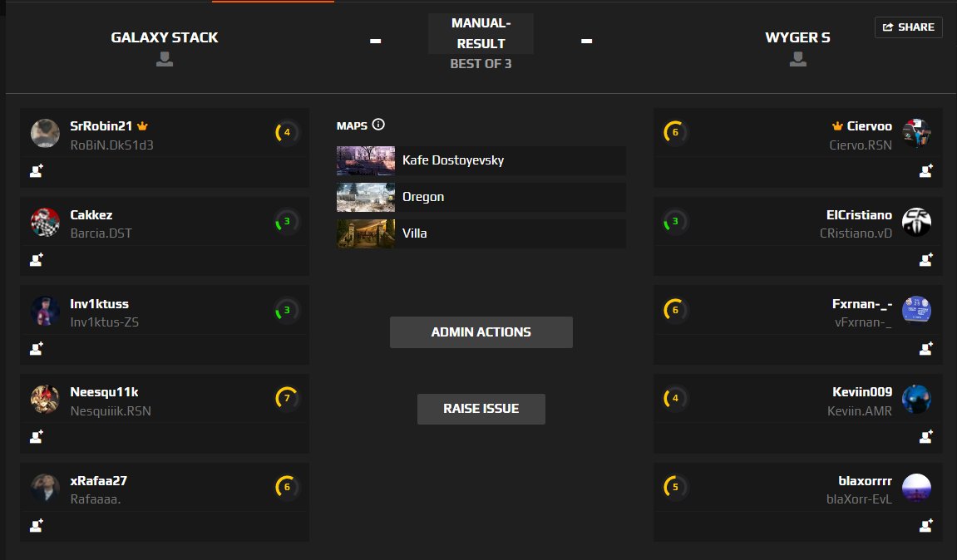The width and height of the screenshot is (957, 560).
Task: Click Keviin009's profile avatar
Action: tap(916, 399)
